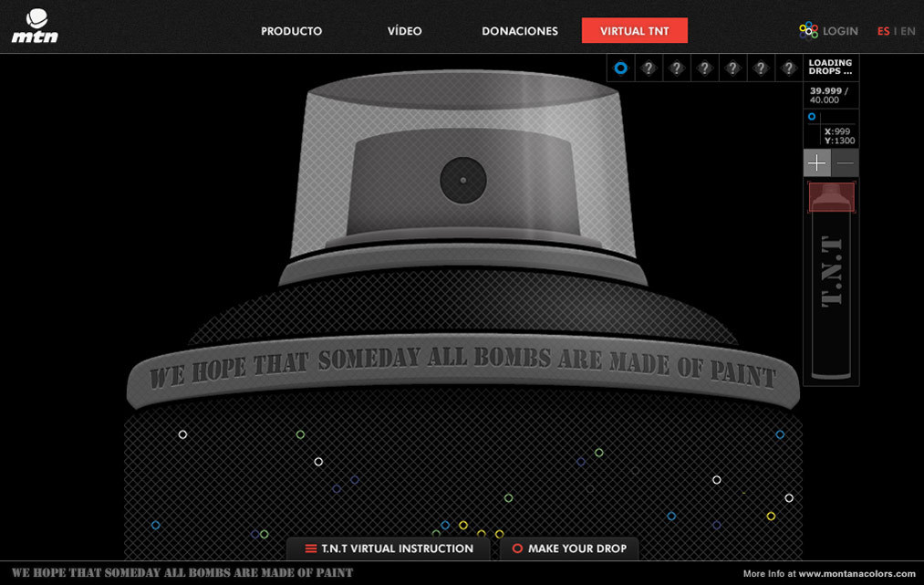
Task: Open the VÍDEO section
Action: [x=404, y=31]
